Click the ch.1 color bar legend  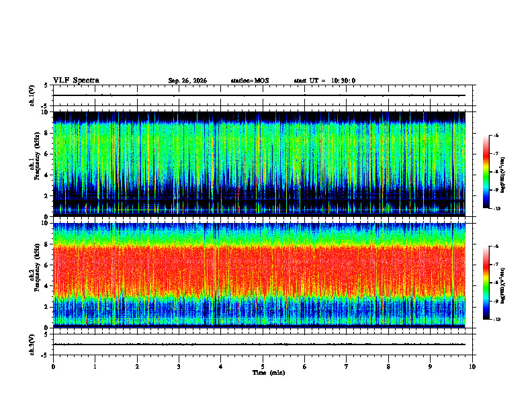coord(486,172)
